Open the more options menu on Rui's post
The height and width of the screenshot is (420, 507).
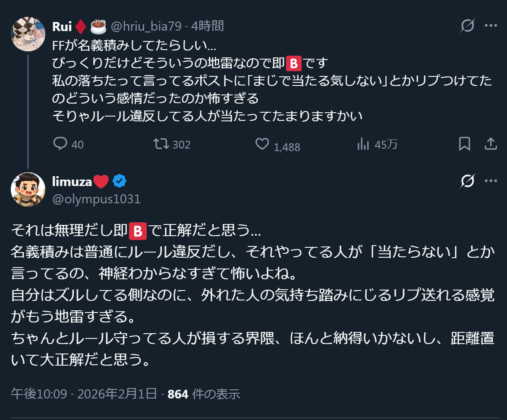(x=491, y=26)
